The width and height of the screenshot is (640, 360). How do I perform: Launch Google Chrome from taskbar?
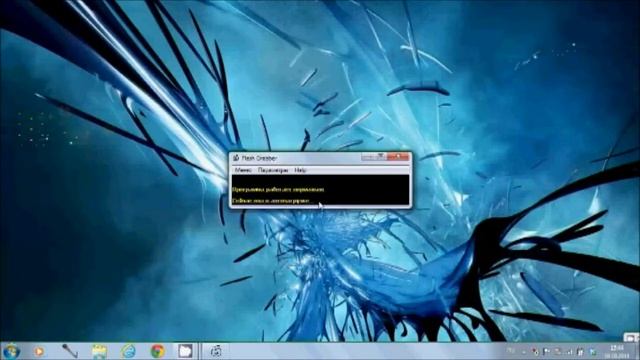pos(158,351)
